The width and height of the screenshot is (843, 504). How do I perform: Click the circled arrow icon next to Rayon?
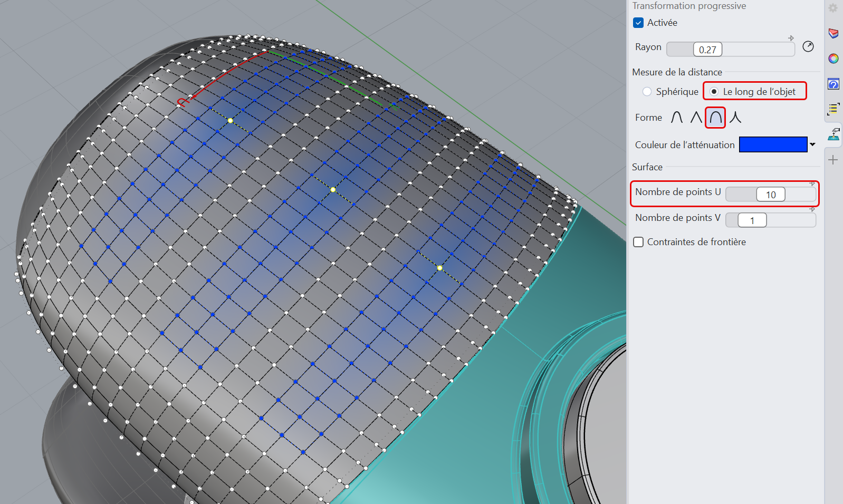[808, 46]
